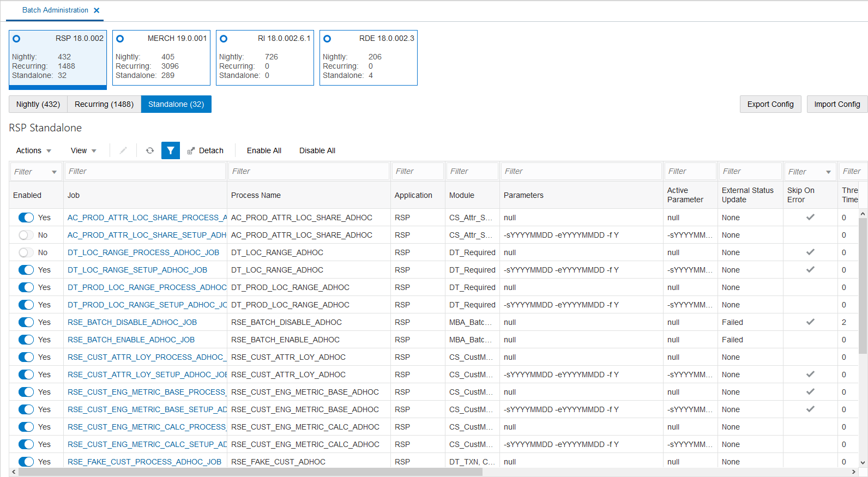Viewport: 868px width, 477px height.
Task: Click Skip On Error checkmark for DT_LOC_RANGE_PROCESS_ADHOC_JOB
Action: (810, 252)
